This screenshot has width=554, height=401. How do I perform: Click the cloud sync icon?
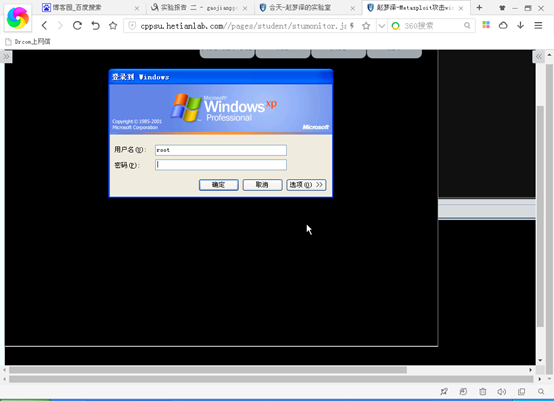[503, 25]
